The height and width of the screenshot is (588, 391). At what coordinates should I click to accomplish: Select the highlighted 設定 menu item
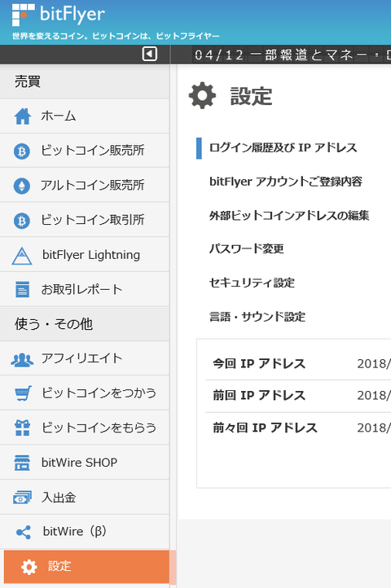[x=86, y=567]
